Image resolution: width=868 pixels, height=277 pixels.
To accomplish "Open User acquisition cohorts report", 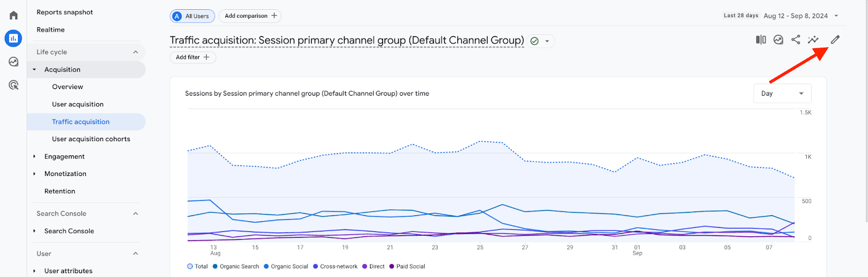I will [91, 139].
